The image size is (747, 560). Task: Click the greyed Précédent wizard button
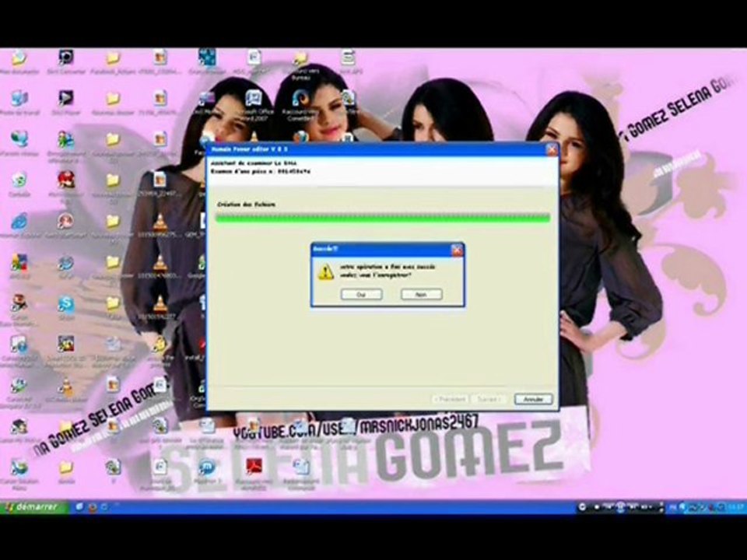(x=449, y=399)
